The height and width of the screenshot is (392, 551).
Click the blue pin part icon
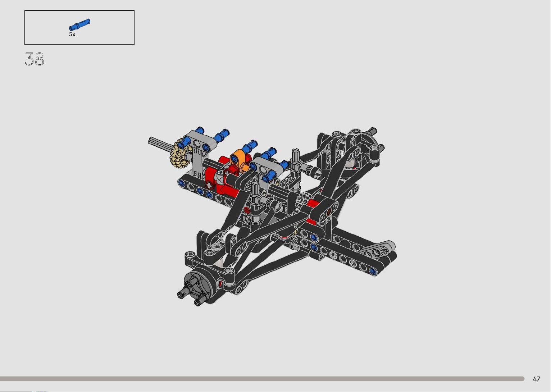pyautogui.click(x=79, y=24)
